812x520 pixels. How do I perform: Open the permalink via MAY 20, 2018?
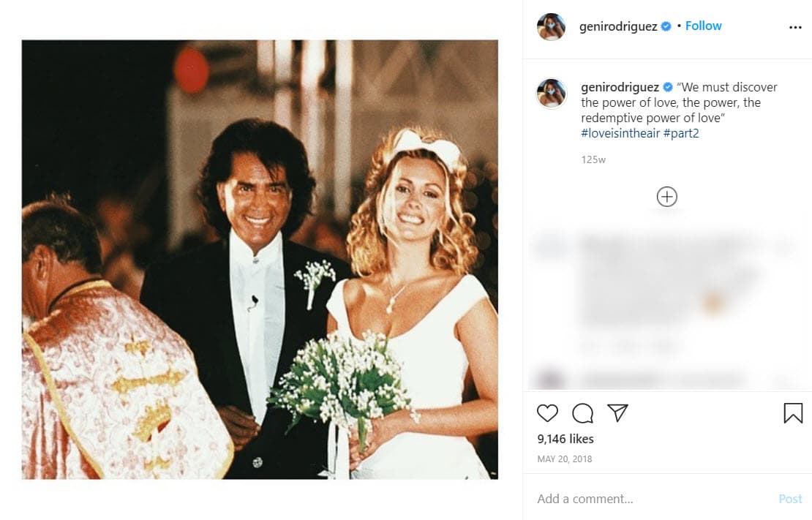564,459
